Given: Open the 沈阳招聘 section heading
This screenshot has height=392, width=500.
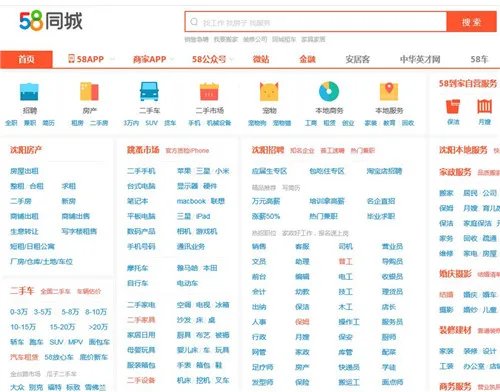Looking at the screenshot, I should 268,150.
